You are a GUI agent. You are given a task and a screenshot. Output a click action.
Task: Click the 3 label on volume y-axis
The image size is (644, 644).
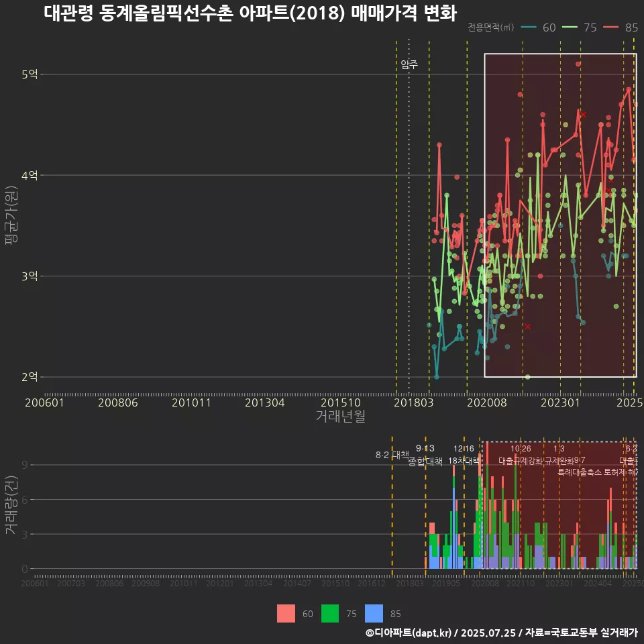(x=25, y=535)
